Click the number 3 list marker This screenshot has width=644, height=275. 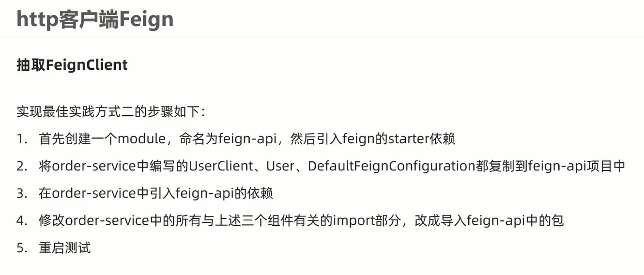[x=21, y=194]
